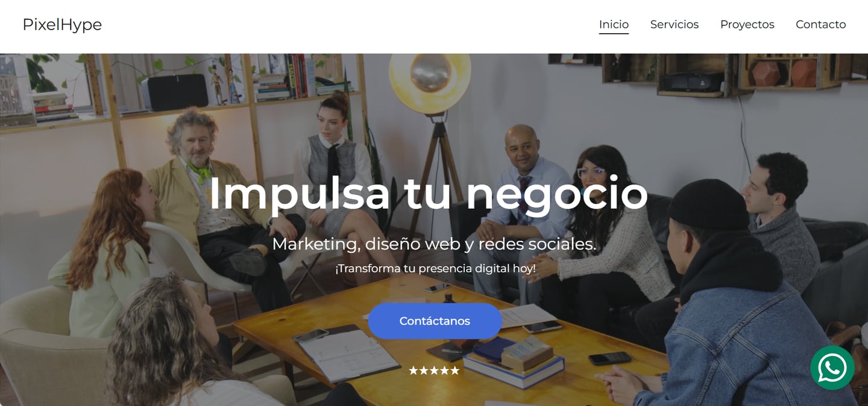This screenshot has height=406, width=868.
Task: Click the first star in the rating
Action: pos(414,370)
